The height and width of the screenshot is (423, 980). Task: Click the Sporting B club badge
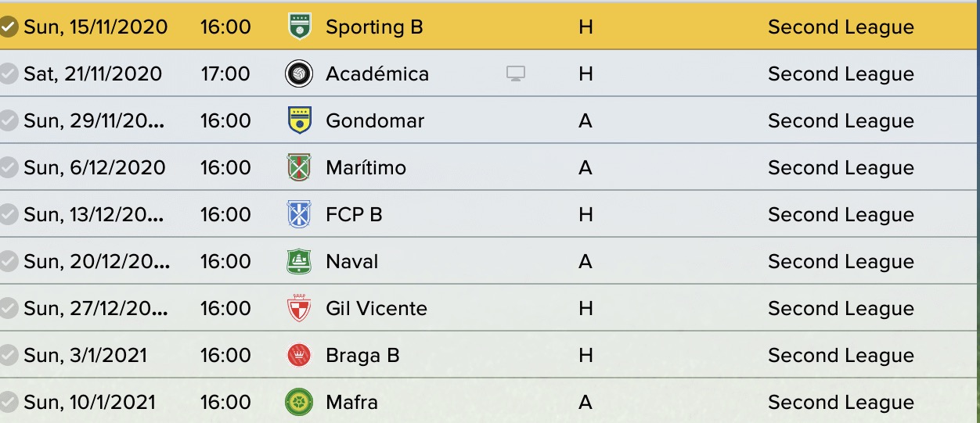(x=299, y=27)
